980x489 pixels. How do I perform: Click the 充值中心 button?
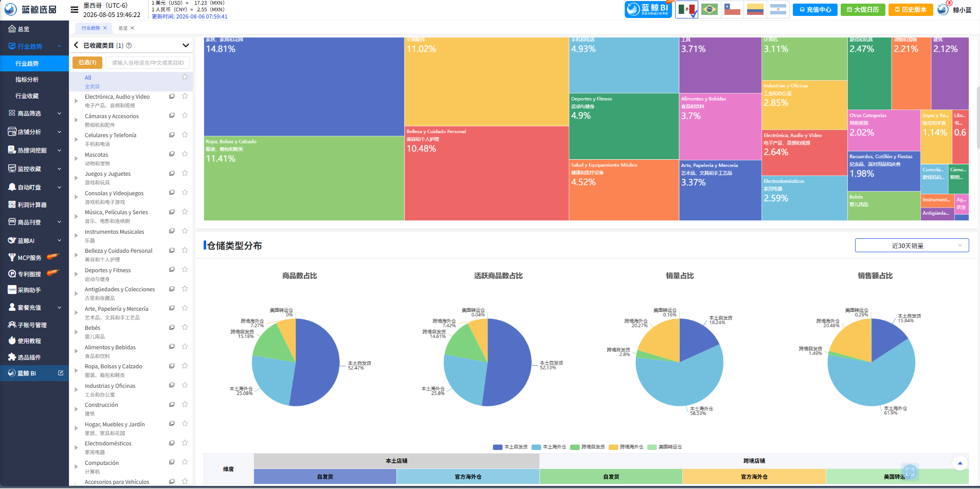815,10
